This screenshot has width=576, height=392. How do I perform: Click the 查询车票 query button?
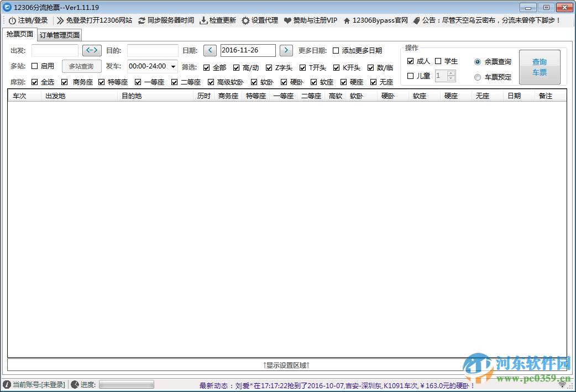540,66
